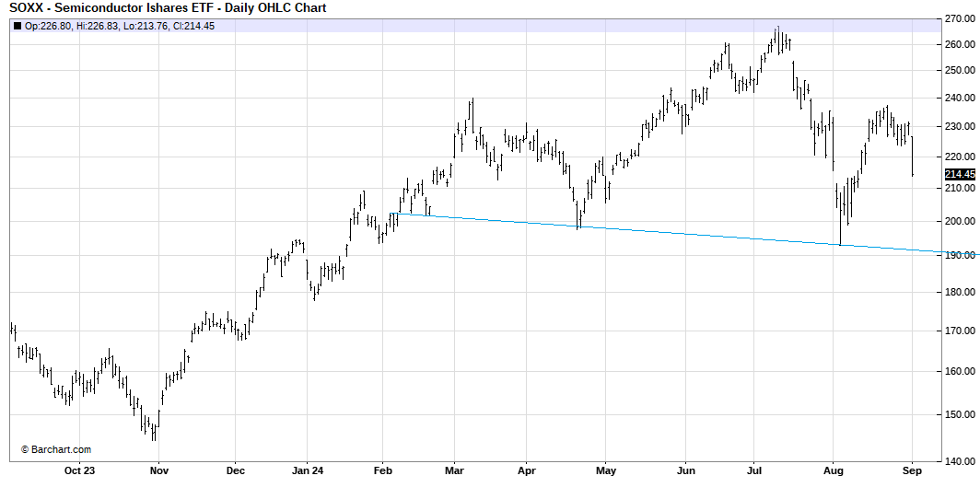Click the 'Feb' date axis label
The height and width of the screenshot is (499, 980).
pos(382,470)
